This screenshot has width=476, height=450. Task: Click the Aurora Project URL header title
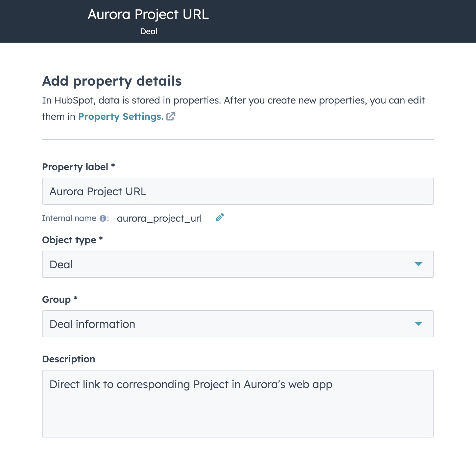pos(148,15)
